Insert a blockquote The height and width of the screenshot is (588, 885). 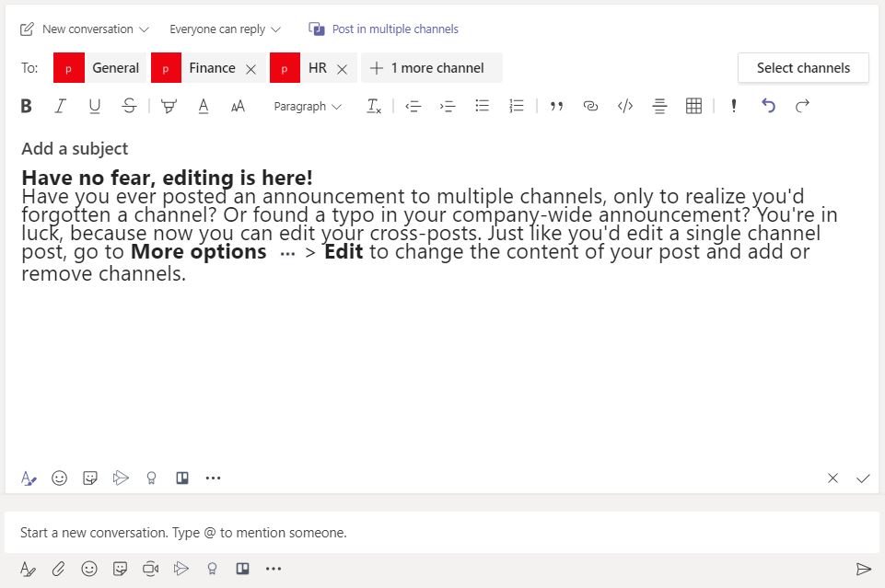point(556,106)
